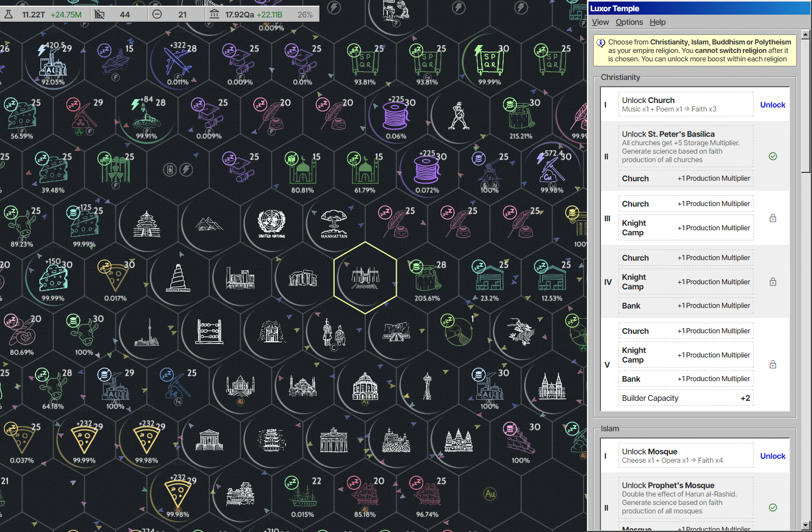Click the Stonehenge wonder tile
This screenshot has height=532, width=812.
303,278
